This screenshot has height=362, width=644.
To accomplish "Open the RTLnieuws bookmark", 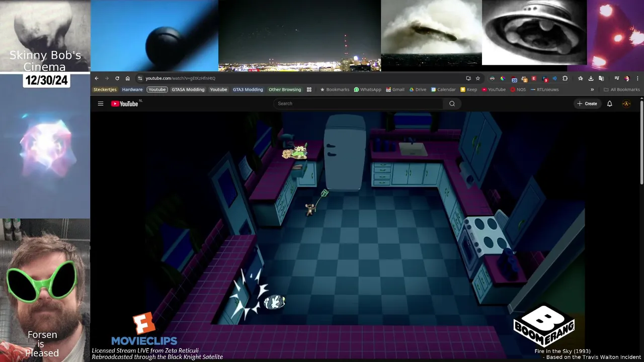I will click(x=544, y=89).
